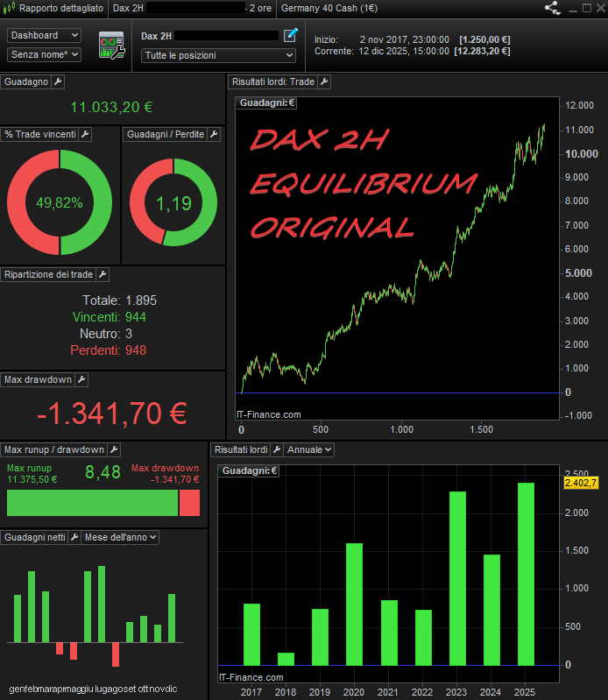Click the share icon in title bar

pyautogui.click(x=552, y=8)
